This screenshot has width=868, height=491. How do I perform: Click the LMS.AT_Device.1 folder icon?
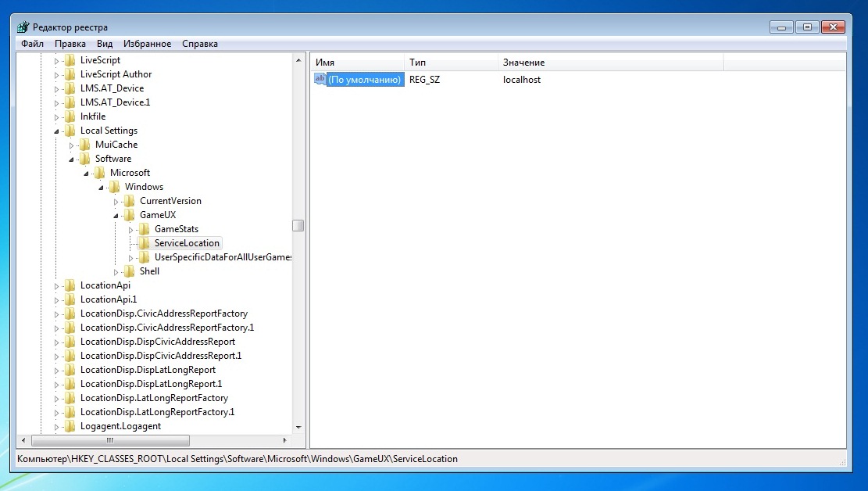70,102
